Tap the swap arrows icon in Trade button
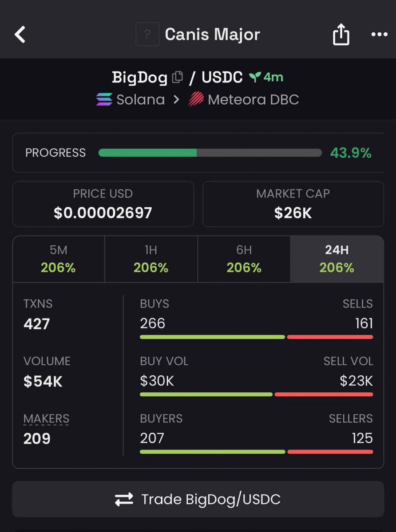 (124, 500)
